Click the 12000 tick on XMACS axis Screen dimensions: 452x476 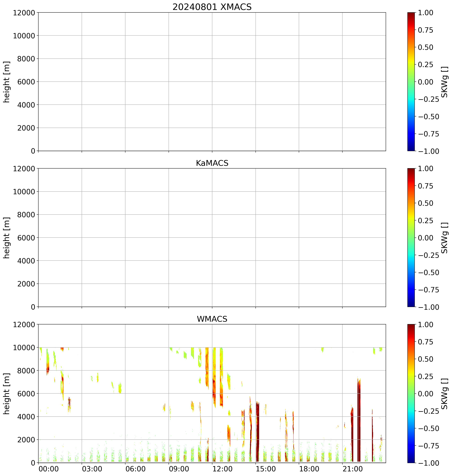pos(24,13)
